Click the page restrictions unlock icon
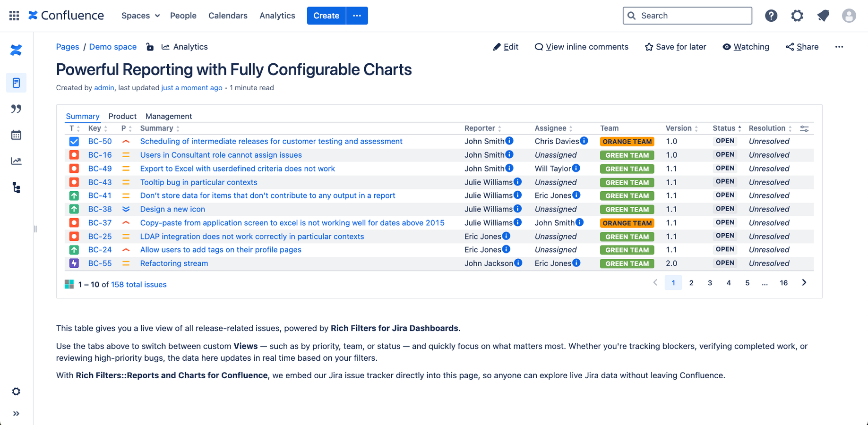Image resolution: width=868 pixels, height=425 pixels. 150,47
